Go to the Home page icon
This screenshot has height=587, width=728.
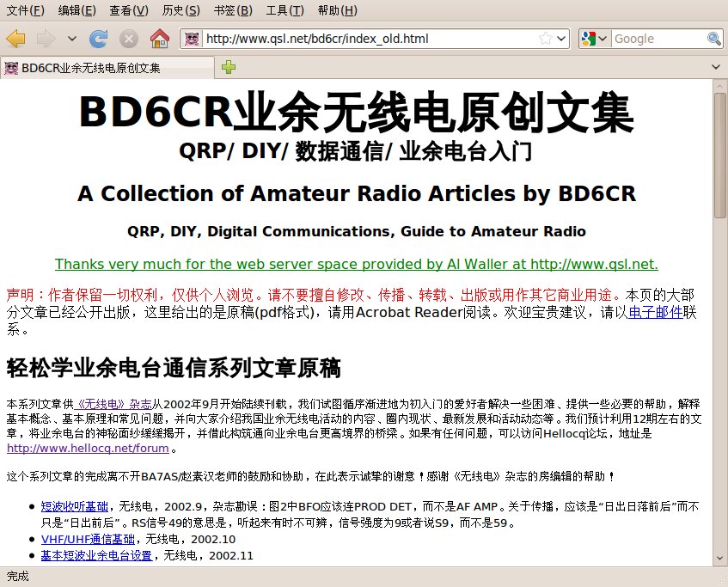159,39
